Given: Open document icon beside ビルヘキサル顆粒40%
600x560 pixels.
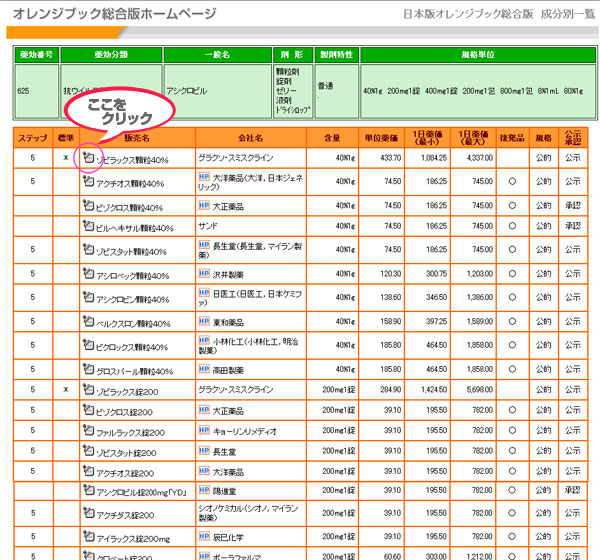Looking at the screenshot, I should (x=88, y=226).
